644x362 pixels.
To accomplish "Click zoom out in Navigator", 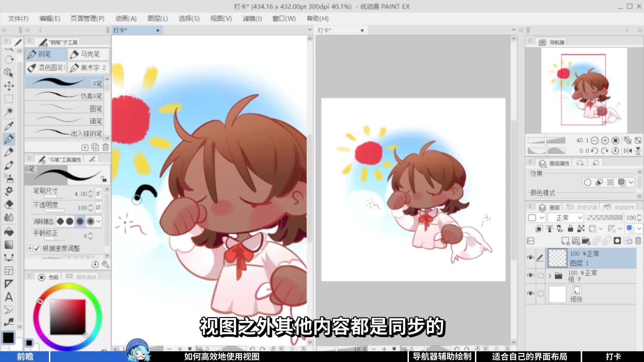I will (594, 140).
